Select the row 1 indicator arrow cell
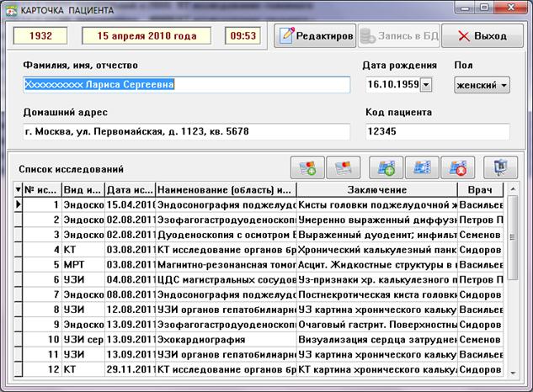 [18, 204]
